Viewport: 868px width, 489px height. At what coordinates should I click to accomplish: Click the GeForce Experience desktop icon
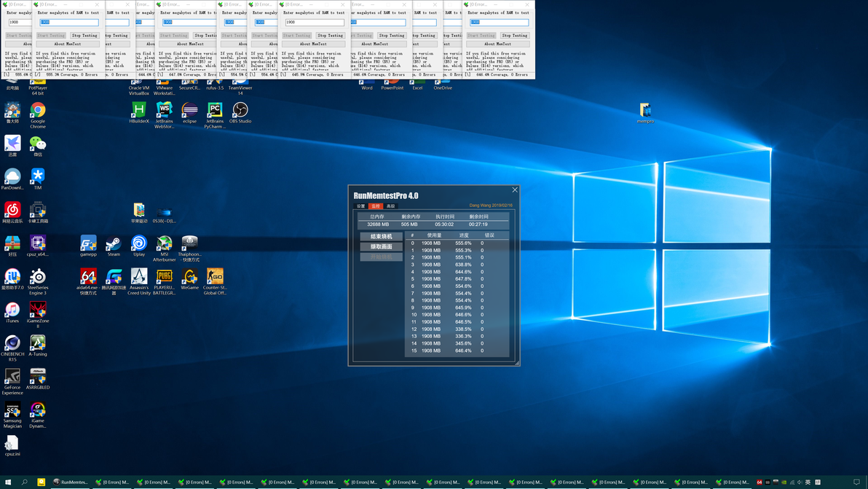click(x=12, y=377)
